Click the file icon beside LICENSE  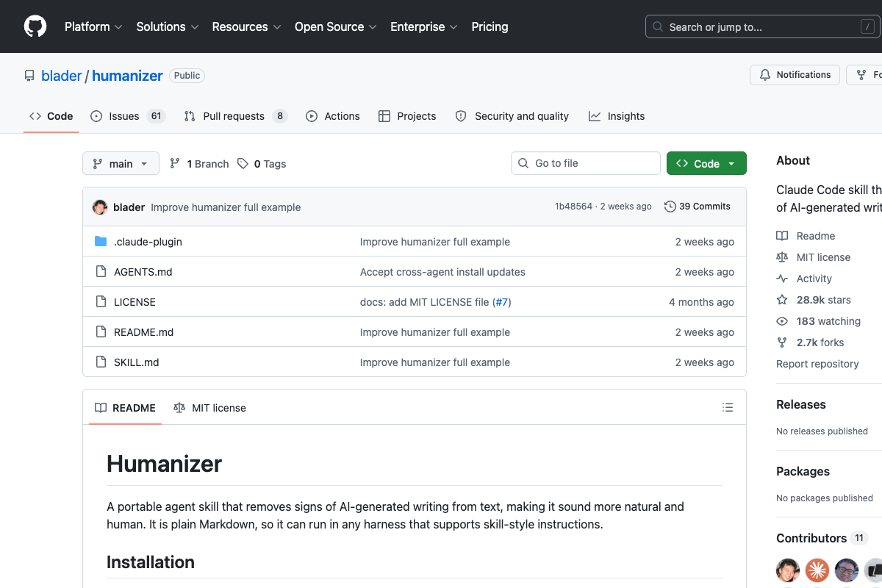click(101, 302)
